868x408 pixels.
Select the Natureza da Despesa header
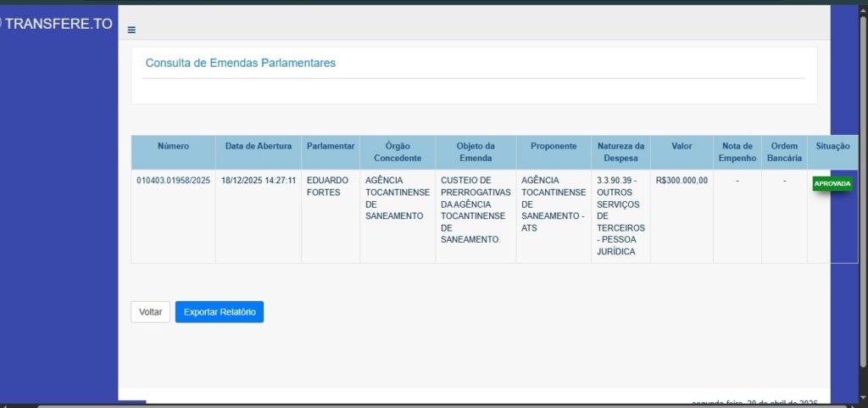pyautogui.click(x=620, y=152)
